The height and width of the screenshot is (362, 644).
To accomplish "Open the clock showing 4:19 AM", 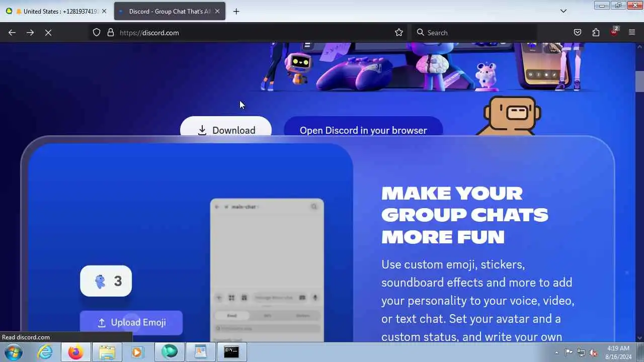I will (618, 352).
